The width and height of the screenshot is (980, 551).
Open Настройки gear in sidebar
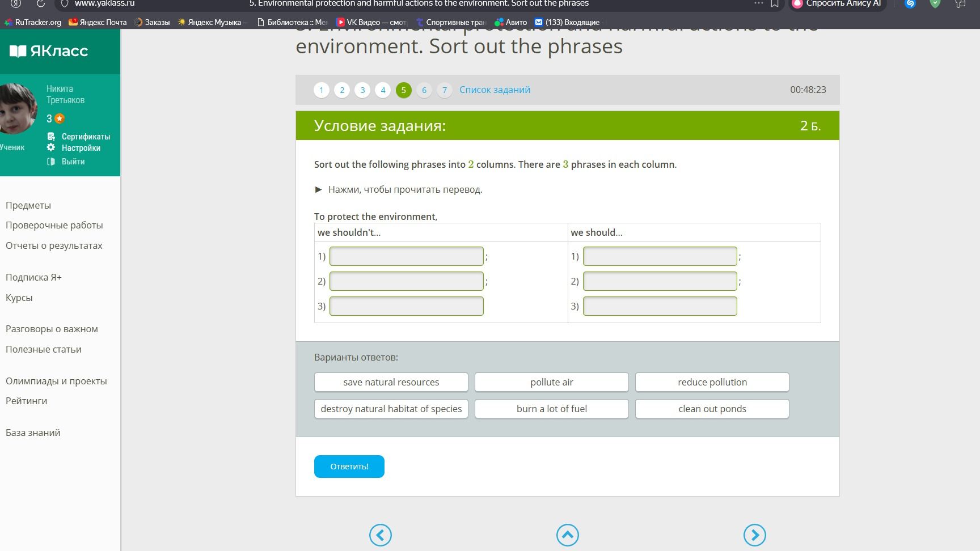[x=74, y=148]
